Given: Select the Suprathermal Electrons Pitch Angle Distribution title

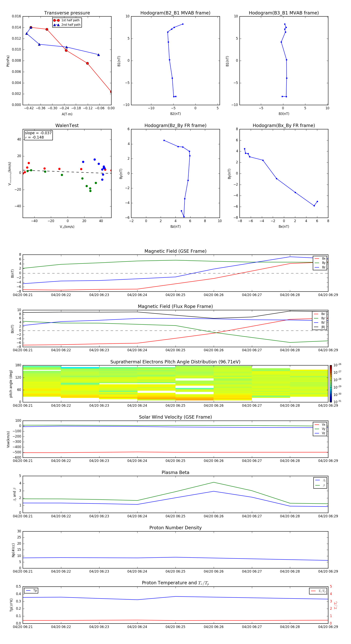Looking at the screenshot, I should coord(175,362).
